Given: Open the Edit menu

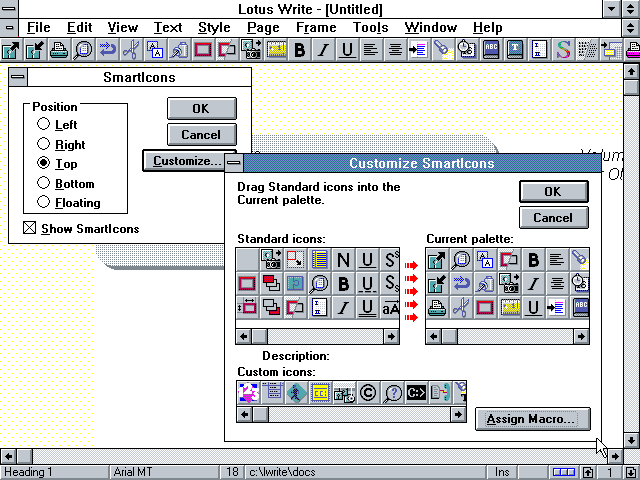Looking at the screenshot, I should point(79,28).
